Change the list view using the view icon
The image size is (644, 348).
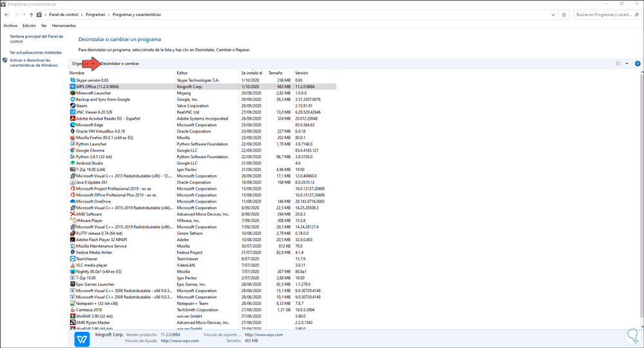pyautogui.click(x=619, y=64)
